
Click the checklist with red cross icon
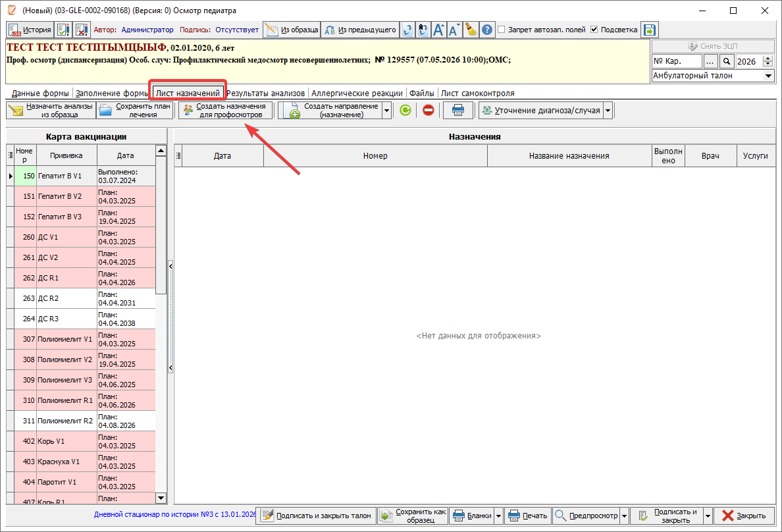click(x=82, y=30)
